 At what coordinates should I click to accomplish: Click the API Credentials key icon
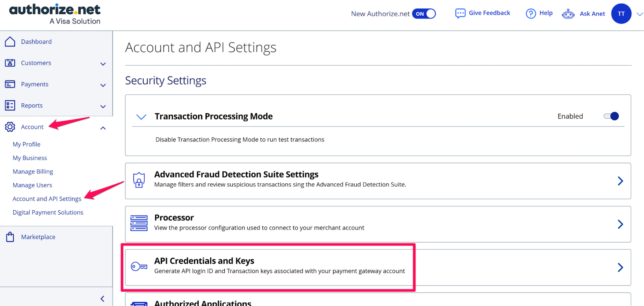(139, 267)
